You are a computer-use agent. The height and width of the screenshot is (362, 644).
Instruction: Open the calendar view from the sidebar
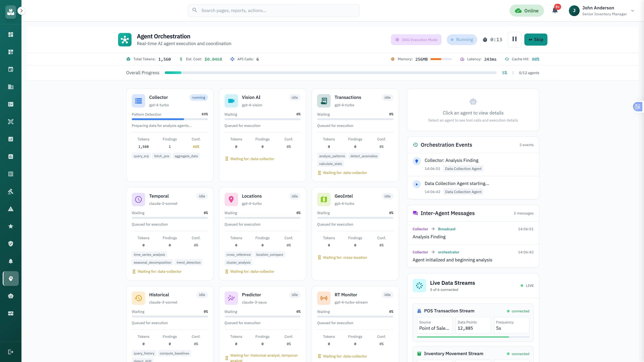(x=11, y=69)
